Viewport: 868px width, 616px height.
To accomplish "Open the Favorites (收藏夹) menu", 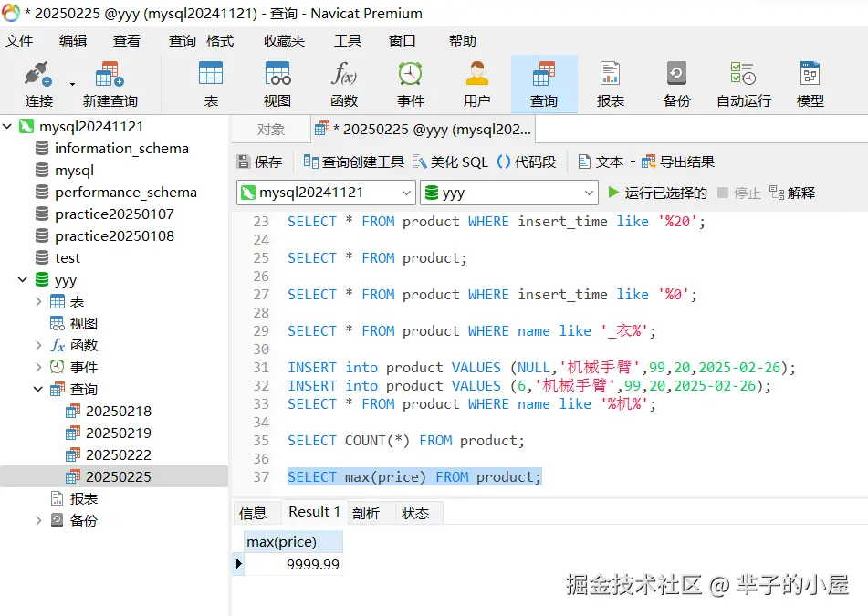I will click(284, 40).
